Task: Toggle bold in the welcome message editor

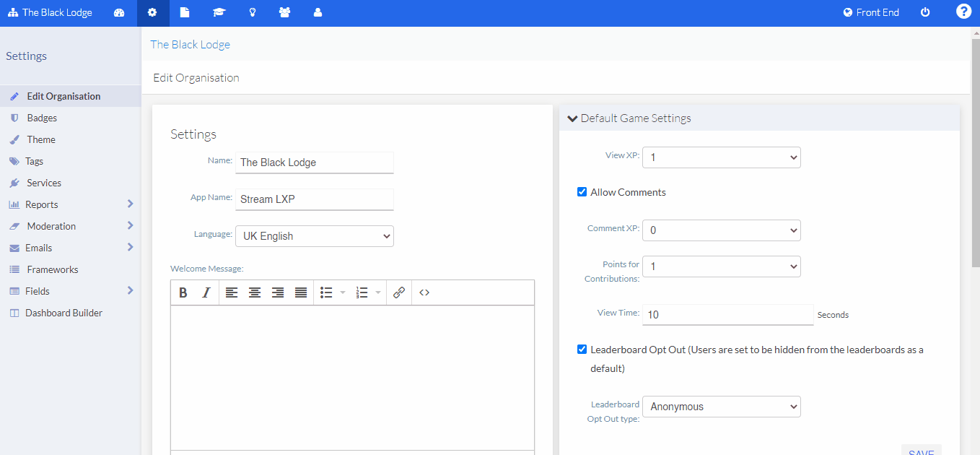Action: pyautogui.click(x=183, y=292)
